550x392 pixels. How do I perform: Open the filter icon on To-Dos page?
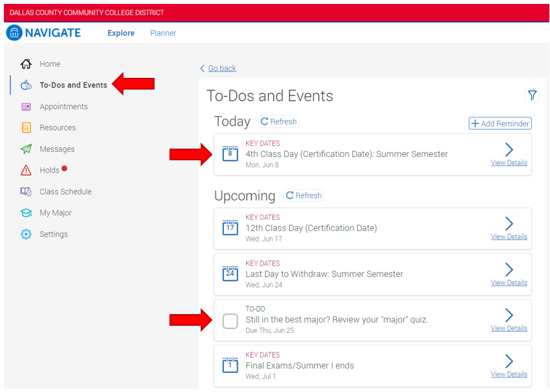coord(532,95)
